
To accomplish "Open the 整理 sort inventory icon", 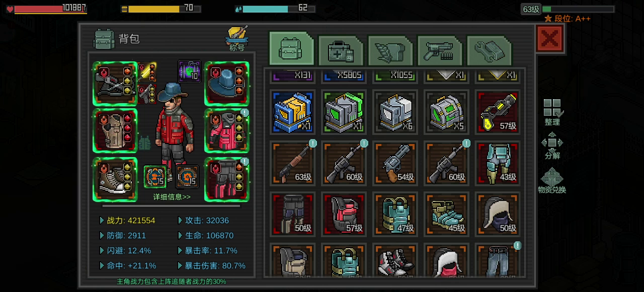I will point(552,112).
